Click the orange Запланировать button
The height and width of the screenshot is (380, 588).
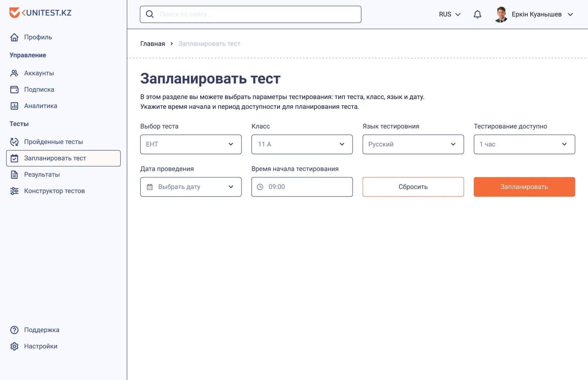[x=524, y=187]
